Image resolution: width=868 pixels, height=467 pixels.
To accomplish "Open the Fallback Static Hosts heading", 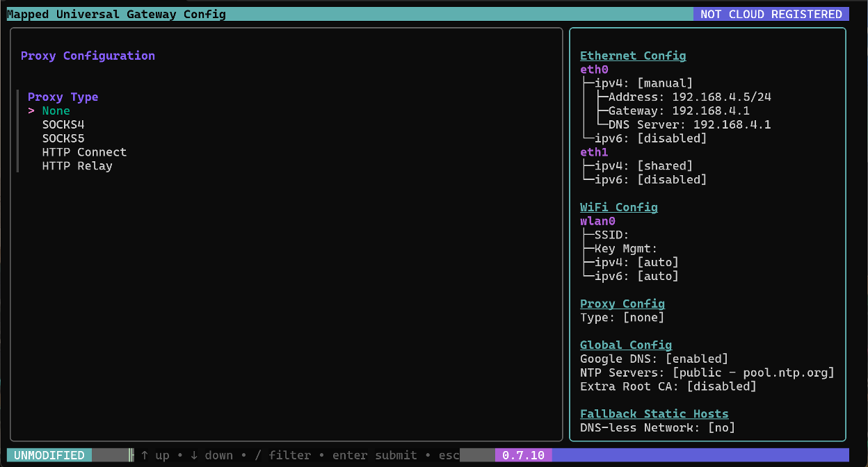I will [654, 413].
